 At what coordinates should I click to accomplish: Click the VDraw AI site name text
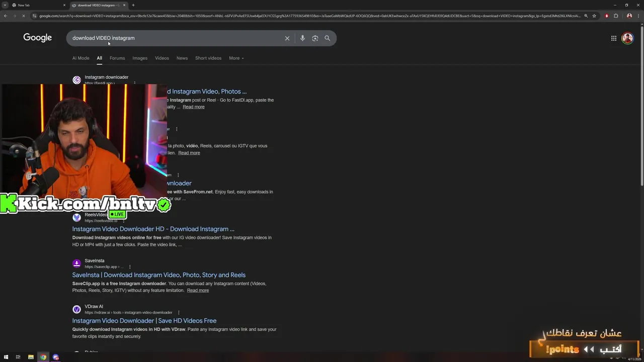[x=94, y=307]
